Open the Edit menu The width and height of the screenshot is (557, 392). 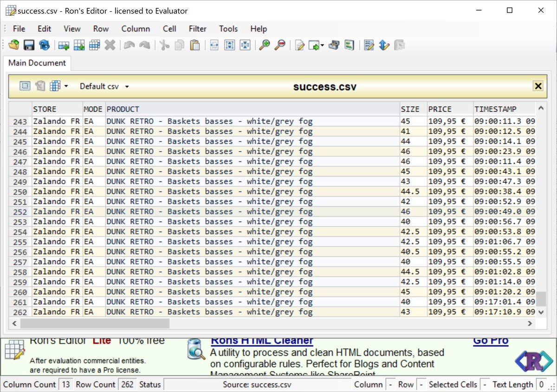pyautogui.click(x=45, y=29)
